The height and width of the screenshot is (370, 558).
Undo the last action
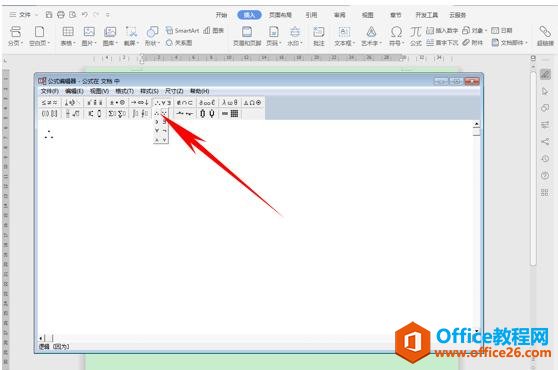pos(85,15)
